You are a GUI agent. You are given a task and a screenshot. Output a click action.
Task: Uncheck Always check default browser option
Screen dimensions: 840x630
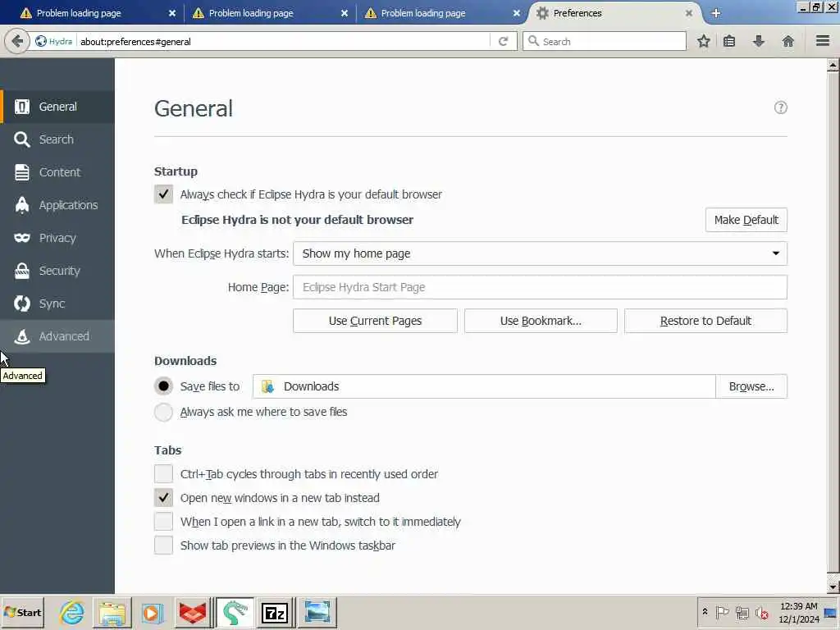[x=163, y=194]
